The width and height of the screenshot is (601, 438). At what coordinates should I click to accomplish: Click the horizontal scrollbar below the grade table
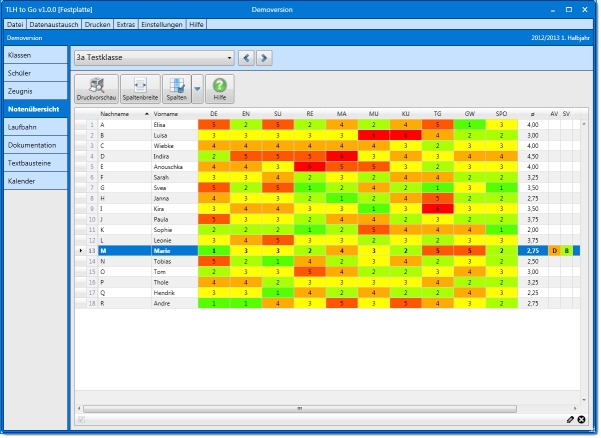300,408
